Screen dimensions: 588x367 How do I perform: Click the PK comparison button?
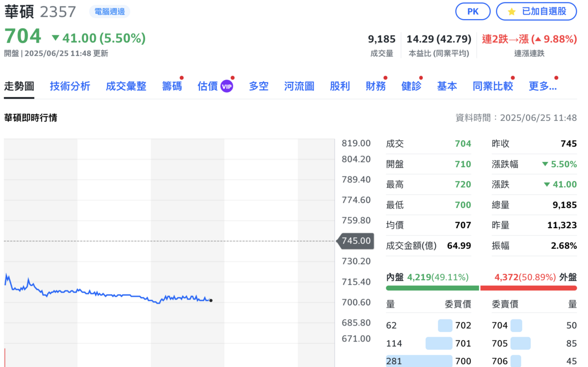pyautogui.click(x=472, y=11)
